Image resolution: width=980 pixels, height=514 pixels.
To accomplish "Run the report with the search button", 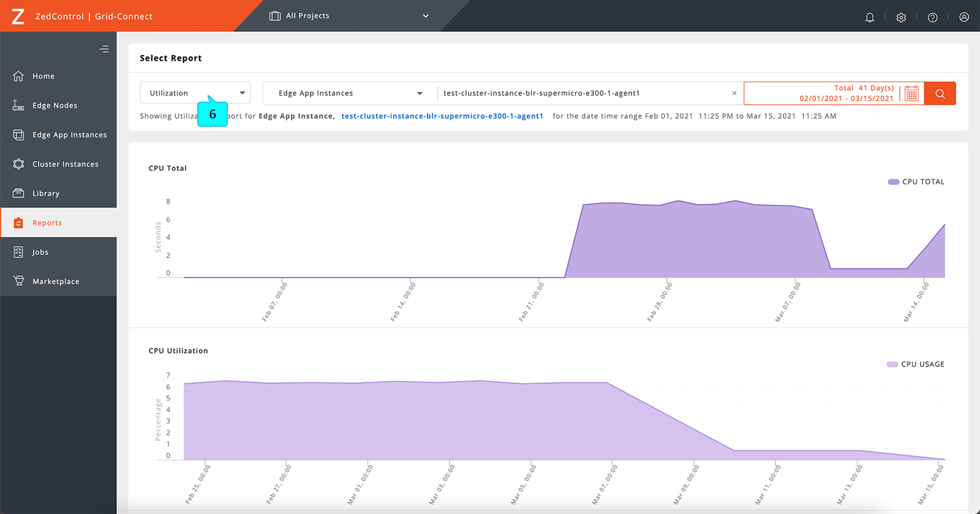I will (940, 93).
